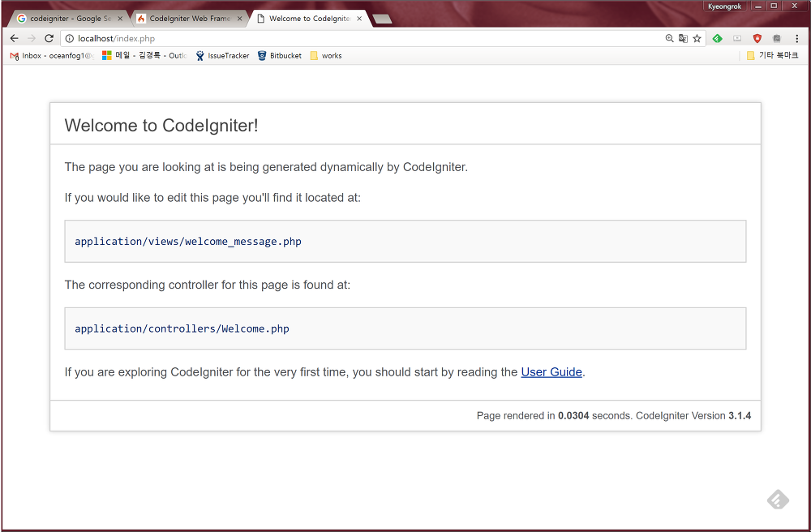
Task: Open a new tab
Action: 382,19
